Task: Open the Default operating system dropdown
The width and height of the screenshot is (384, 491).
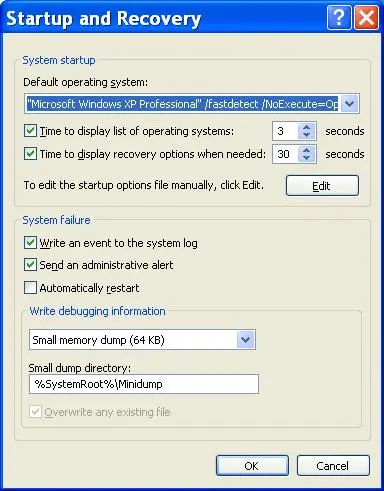Action: (349, 104)
